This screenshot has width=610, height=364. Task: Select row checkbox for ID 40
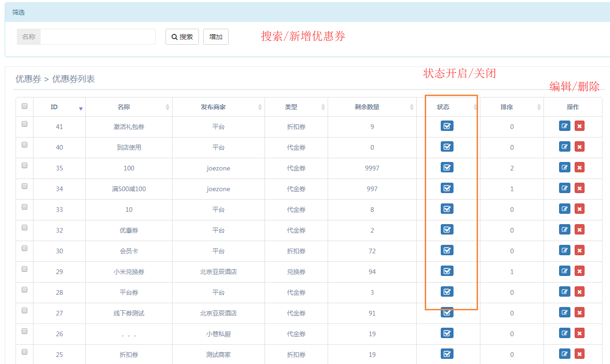tap(25, 145)
